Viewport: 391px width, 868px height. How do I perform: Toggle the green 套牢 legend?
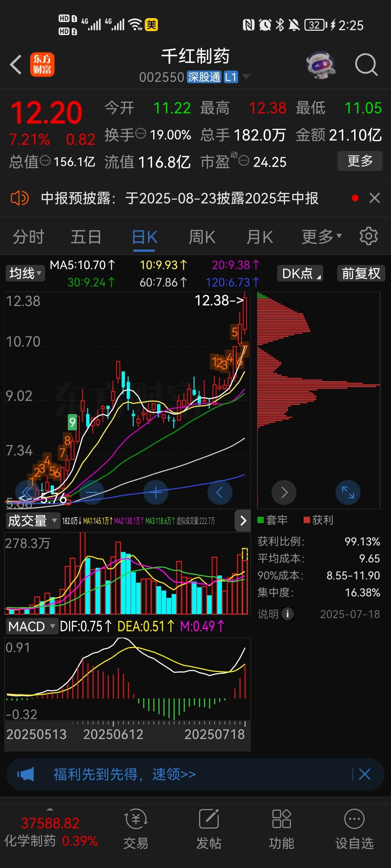coord(272,520)
